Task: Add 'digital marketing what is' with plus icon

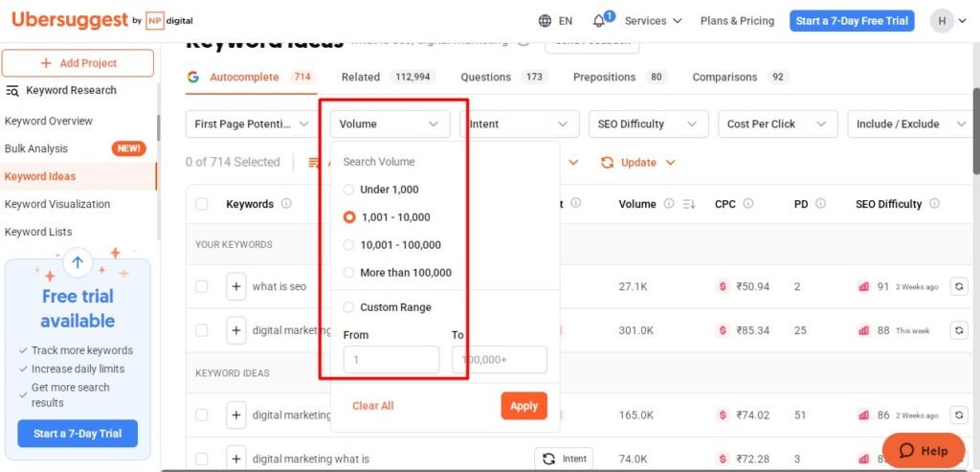Action: coord(236,459)
